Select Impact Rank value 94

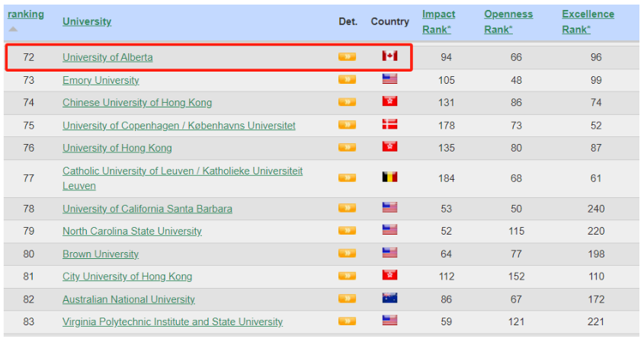point(447,57)
